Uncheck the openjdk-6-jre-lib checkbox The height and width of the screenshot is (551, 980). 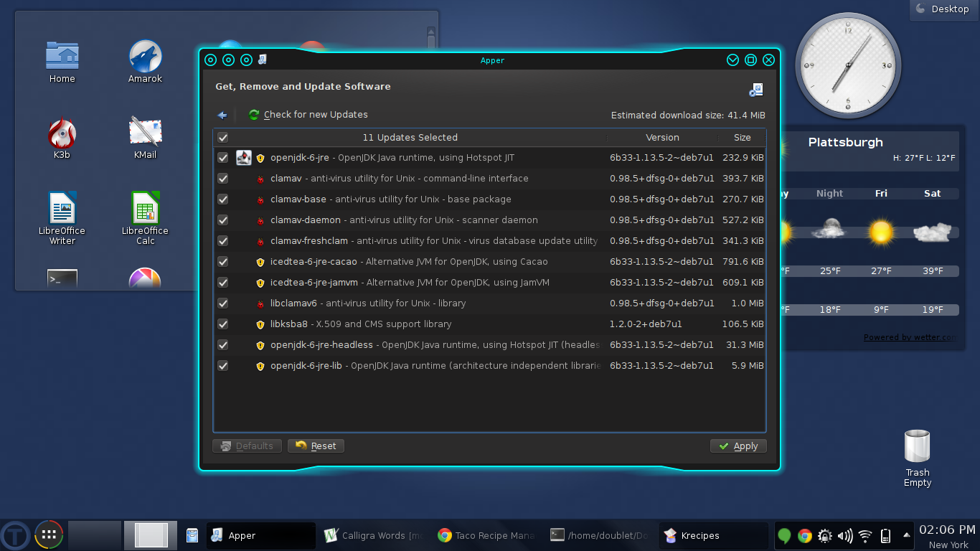coord(223,366)
